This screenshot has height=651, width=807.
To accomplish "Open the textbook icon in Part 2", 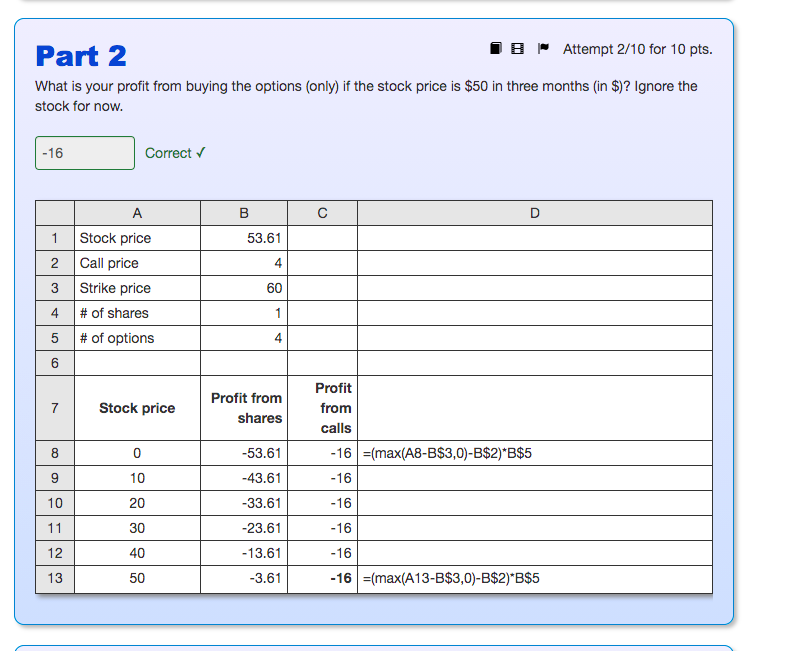I will [x=496, y=48].
